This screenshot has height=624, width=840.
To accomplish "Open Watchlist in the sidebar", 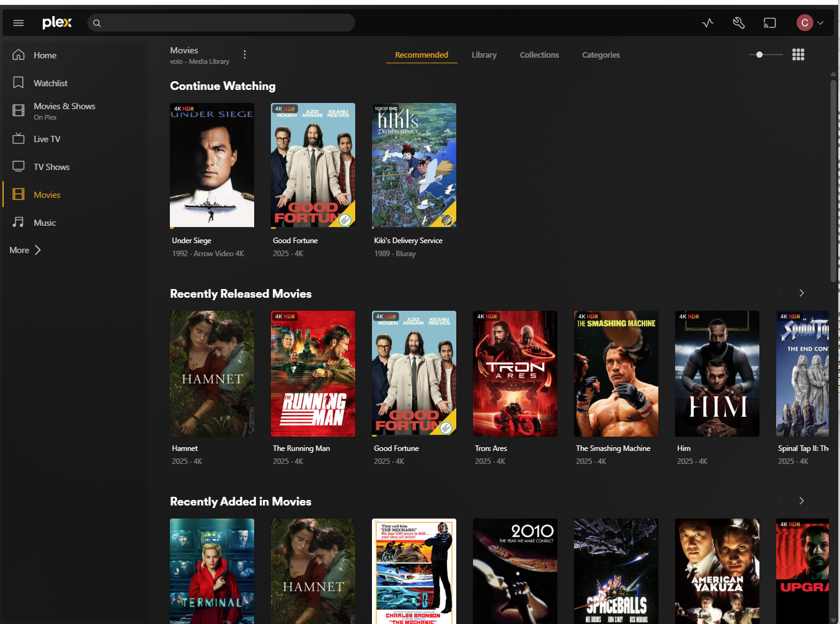I will (75, 83).
